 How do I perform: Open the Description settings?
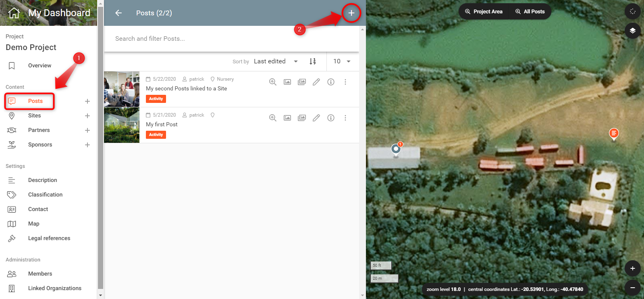43,180
